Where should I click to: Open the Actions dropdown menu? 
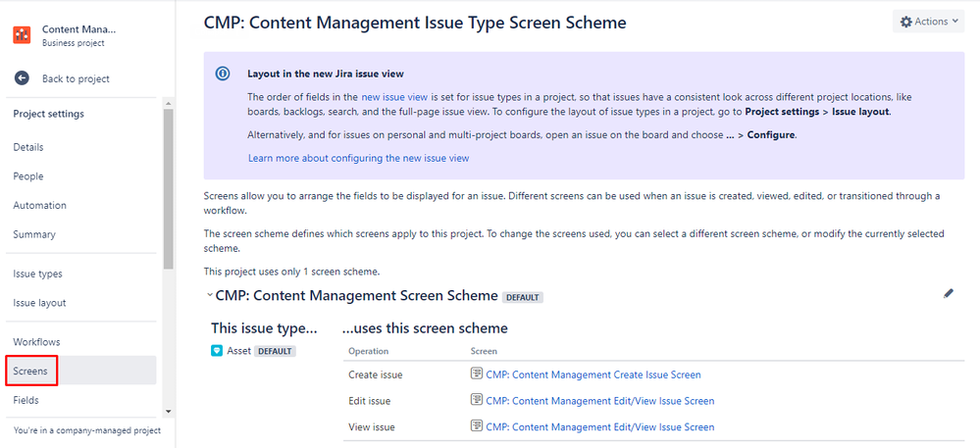928,22
